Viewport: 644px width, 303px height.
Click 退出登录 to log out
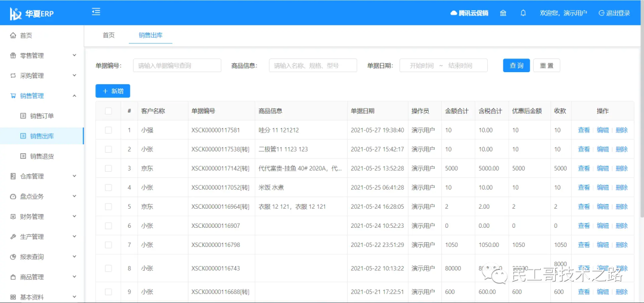point(614,13)
